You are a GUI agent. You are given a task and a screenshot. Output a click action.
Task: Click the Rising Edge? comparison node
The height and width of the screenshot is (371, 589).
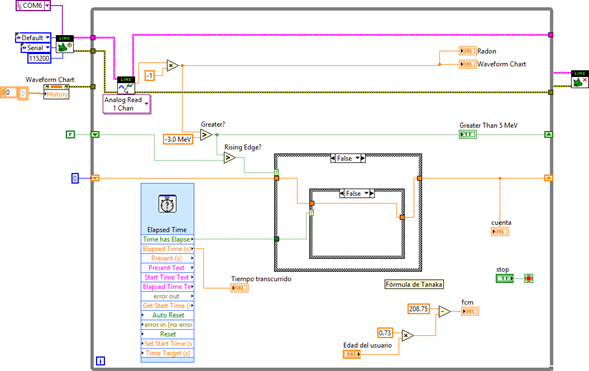230,158
